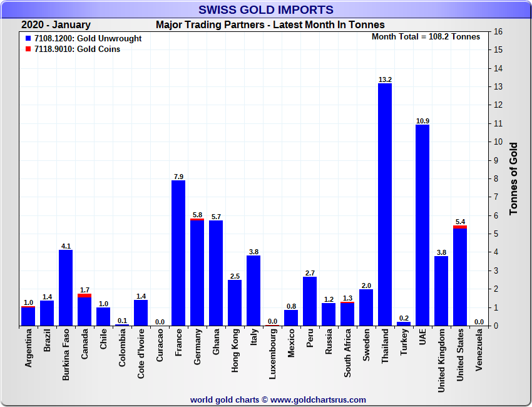Click the Venezuela axis label

479,349
